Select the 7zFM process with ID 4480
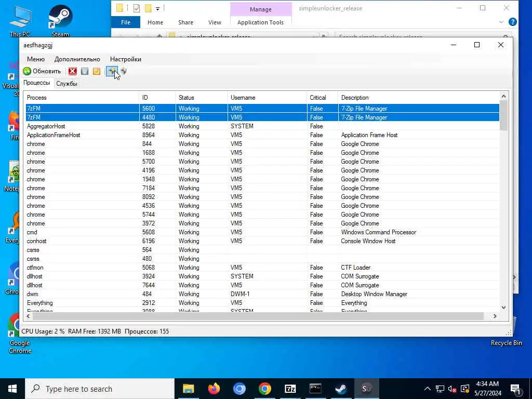 tap(262, 117)
